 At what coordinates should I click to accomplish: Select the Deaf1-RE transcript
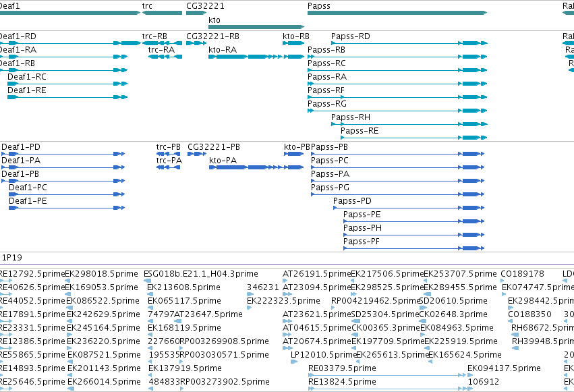click(x=67, y=97)
